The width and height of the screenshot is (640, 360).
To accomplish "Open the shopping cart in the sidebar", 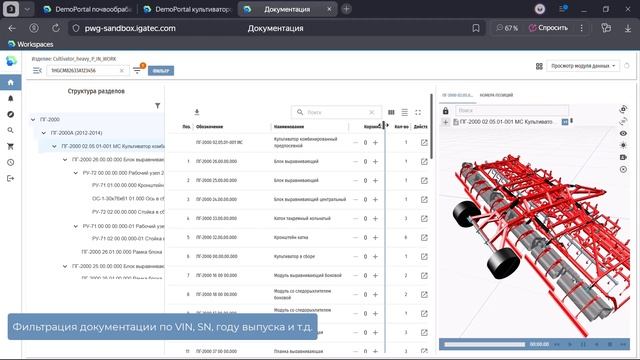I will 11,146.
